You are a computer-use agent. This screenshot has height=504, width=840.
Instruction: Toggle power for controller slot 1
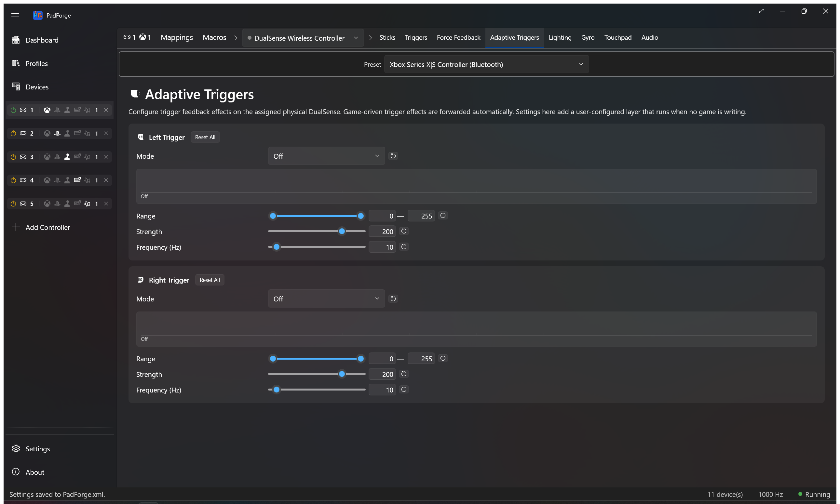(x=13, y=110)
